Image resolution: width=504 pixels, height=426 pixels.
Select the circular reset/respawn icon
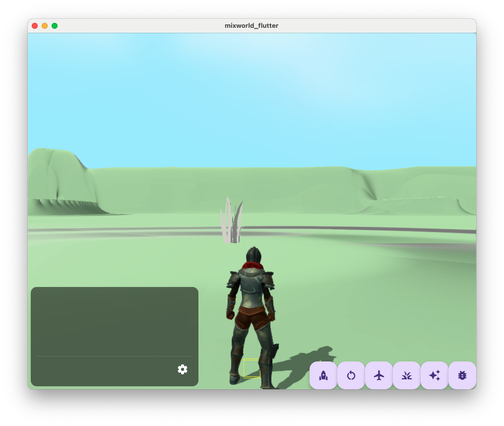coord(351,376)
